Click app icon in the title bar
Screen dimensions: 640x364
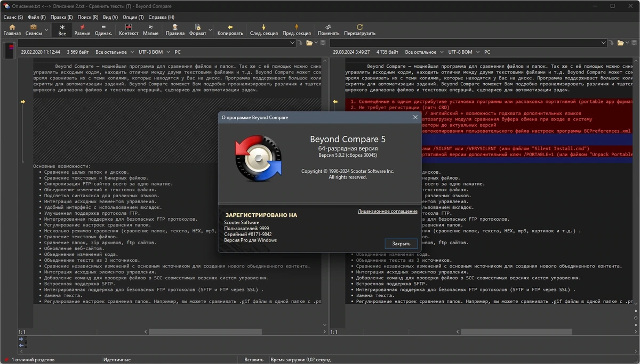point(6,6)
